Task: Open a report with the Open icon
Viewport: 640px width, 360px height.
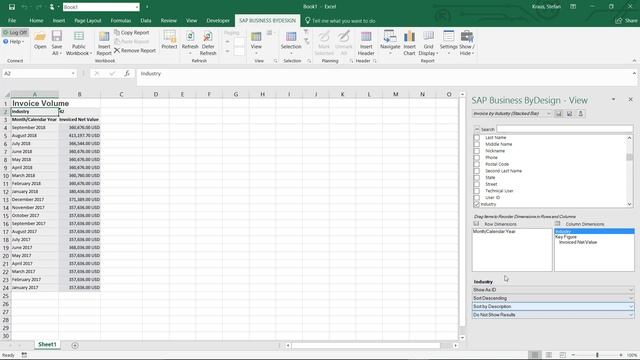Action: point(40,41)
